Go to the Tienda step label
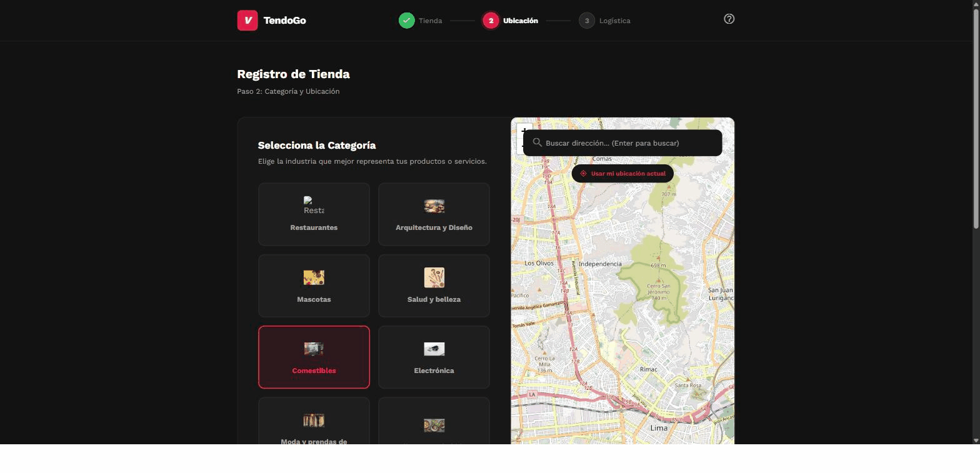Image resolution: width=980 pixels, height=473 pixels. tap(430, 21)
